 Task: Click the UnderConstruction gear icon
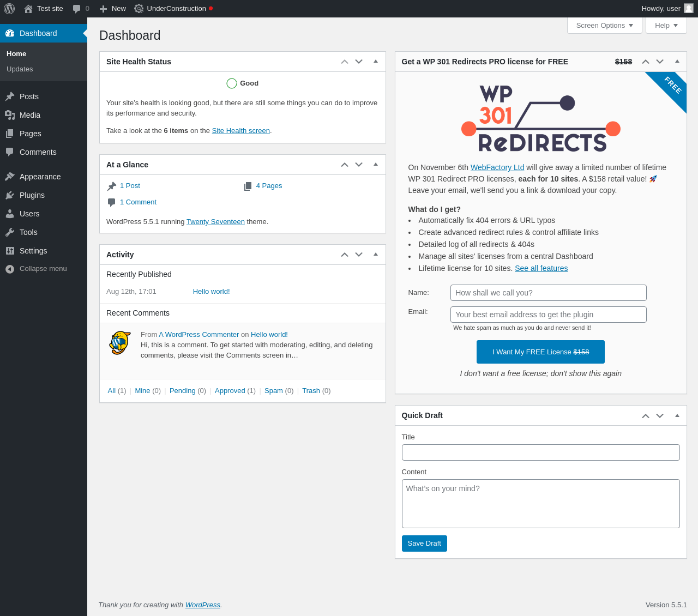coord(139,9)
